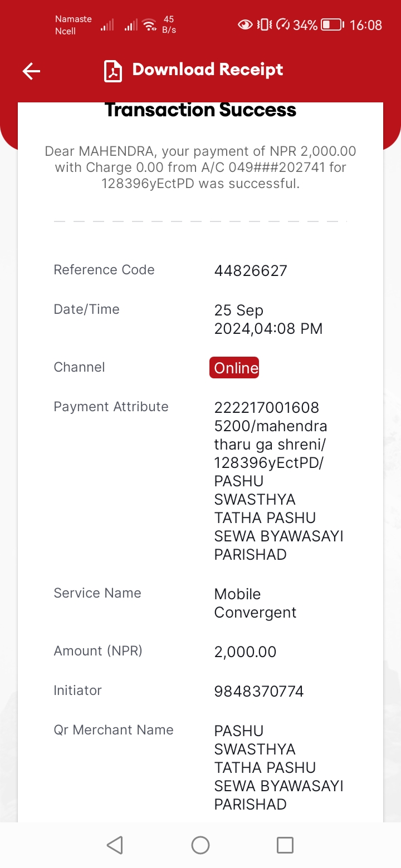Tap the status bar clock 16:08

click(366, 25)
